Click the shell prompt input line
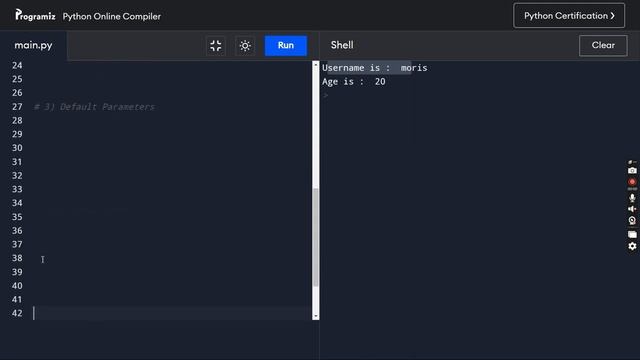 click(326, 96)
